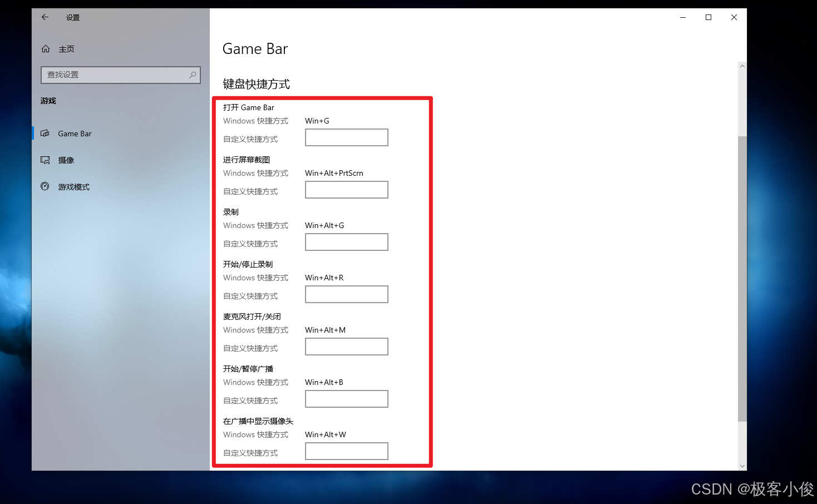
Task: Close the Settings window
Action: click(734, 17)
